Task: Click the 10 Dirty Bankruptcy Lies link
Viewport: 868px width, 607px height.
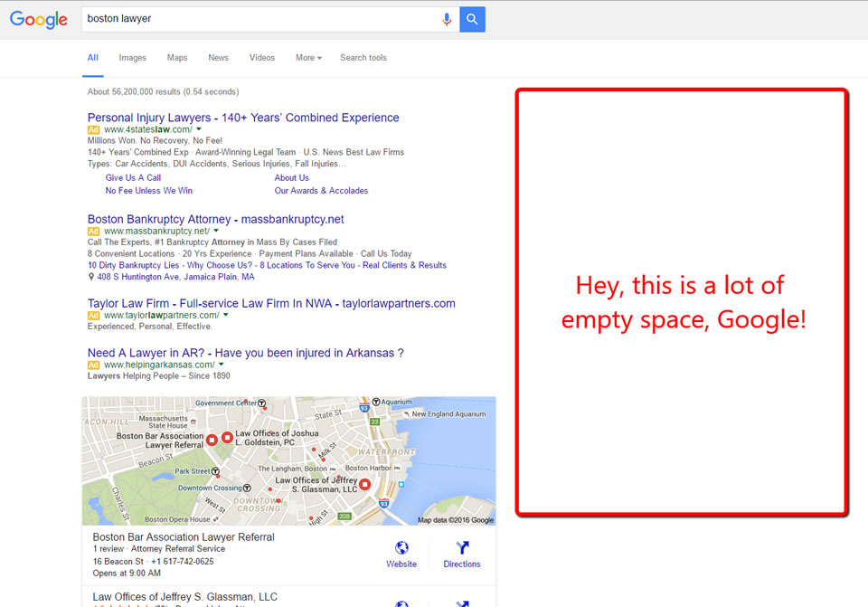Action: tap(134, 265)
